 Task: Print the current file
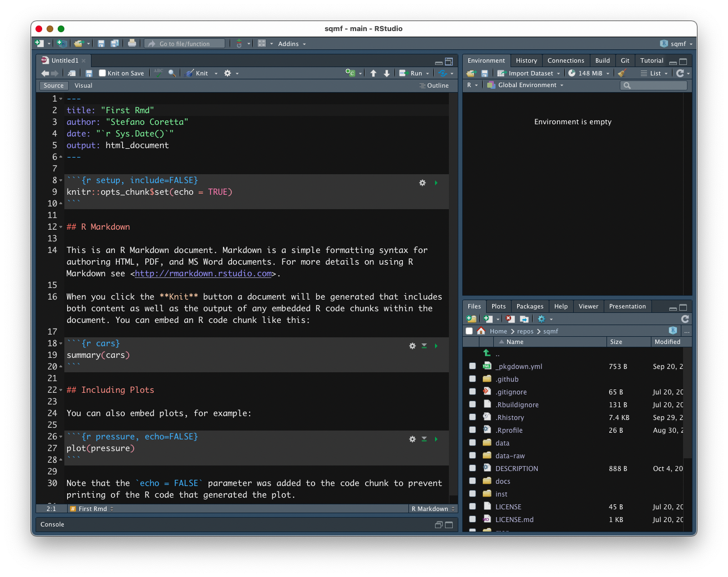pyautogui.click(x=132, y=43)
